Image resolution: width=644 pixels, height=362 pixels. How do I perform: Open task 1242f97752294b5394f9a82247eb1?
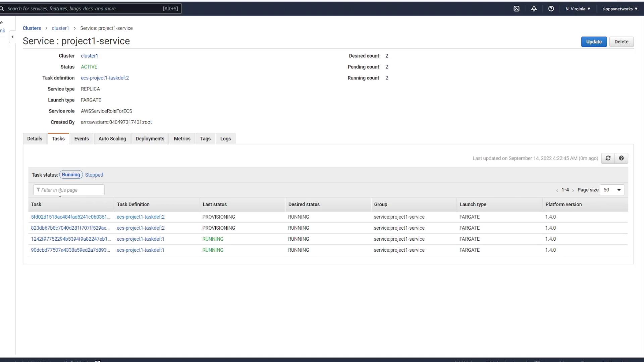[x=70, y=239]
